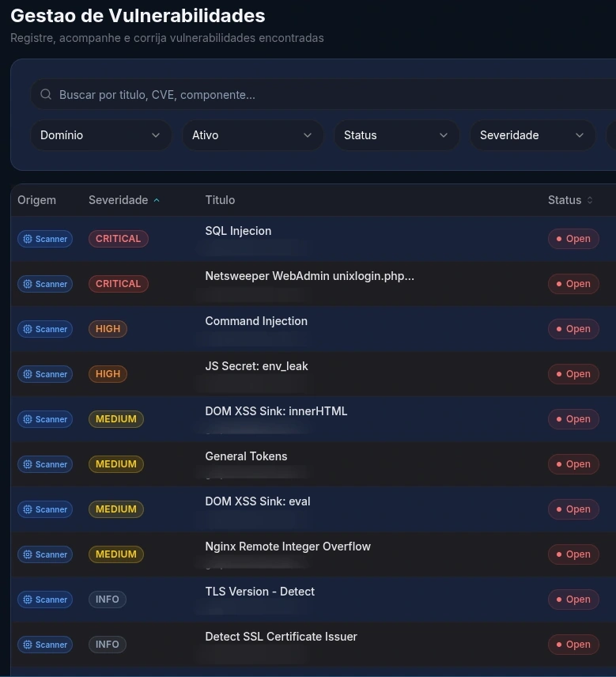Click CRITICAL badge of SQL Injecion
Image resolution: width=616 pixels, height=677 pixels.
tap(119, 239)
